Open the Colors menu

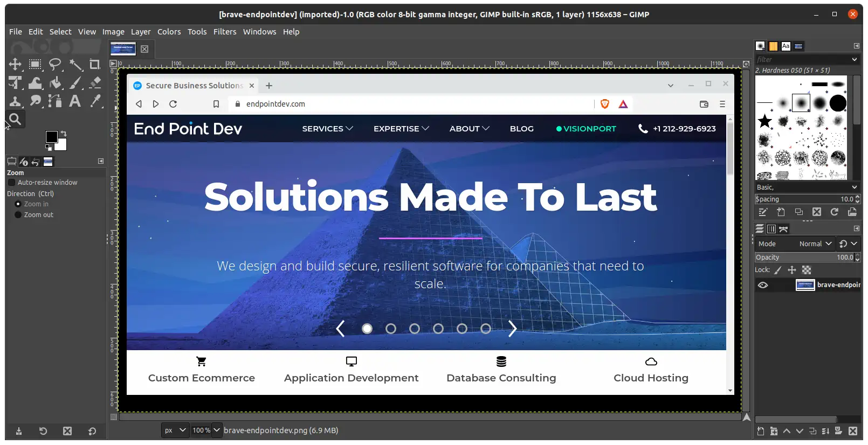(169, 32)
